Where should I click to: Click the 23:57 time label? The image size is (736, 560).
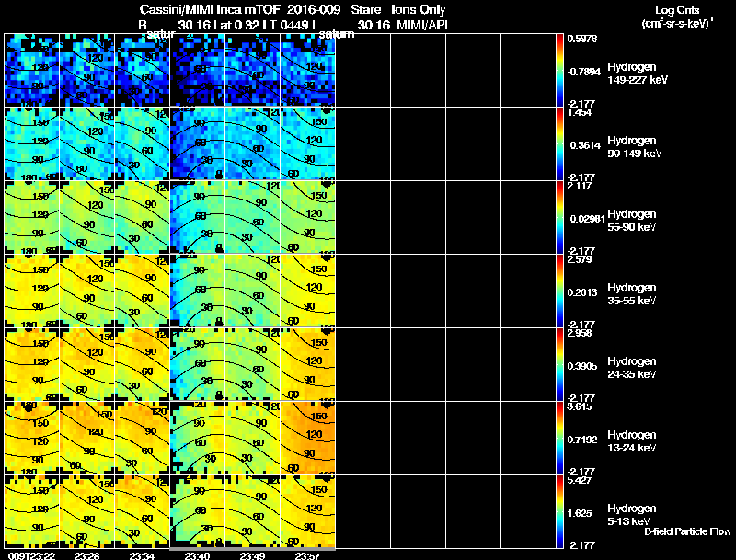click(308, 555)
